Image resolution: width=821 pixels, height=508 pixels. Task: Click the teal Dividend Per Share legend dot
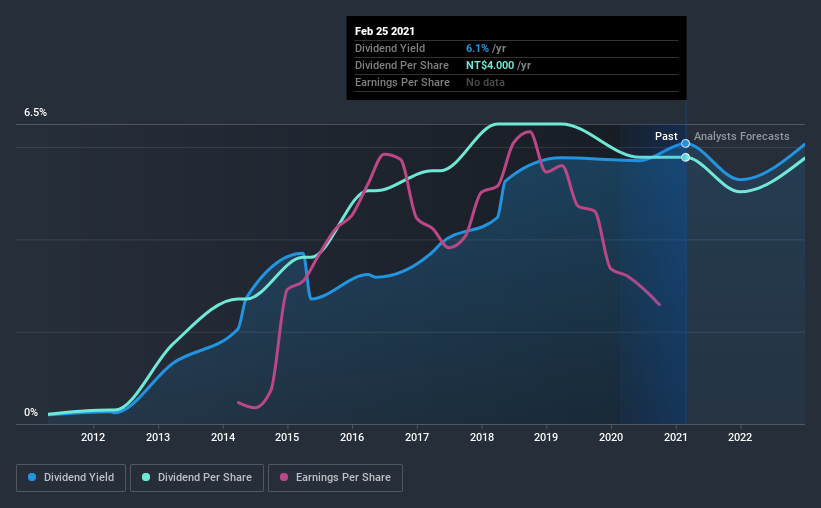pos(146,477)
